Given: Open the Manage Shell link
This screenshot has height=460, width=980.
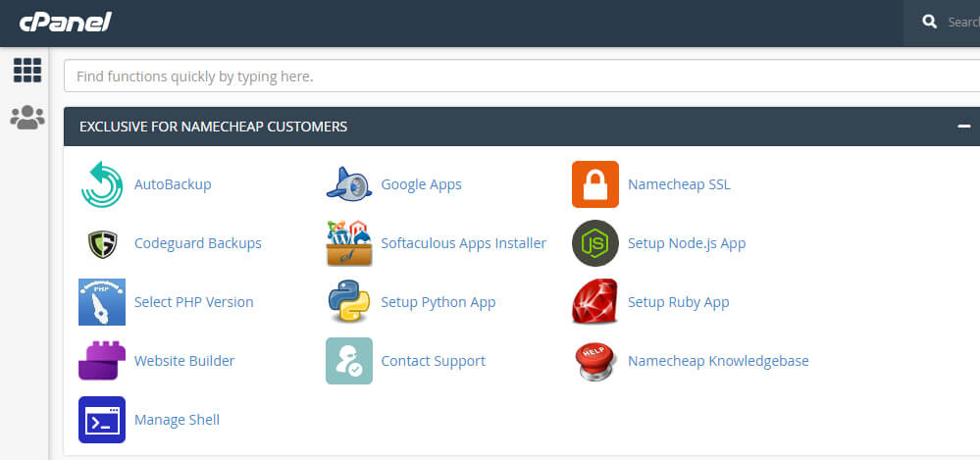Looking at the screenshot, I should click(177, 420).
